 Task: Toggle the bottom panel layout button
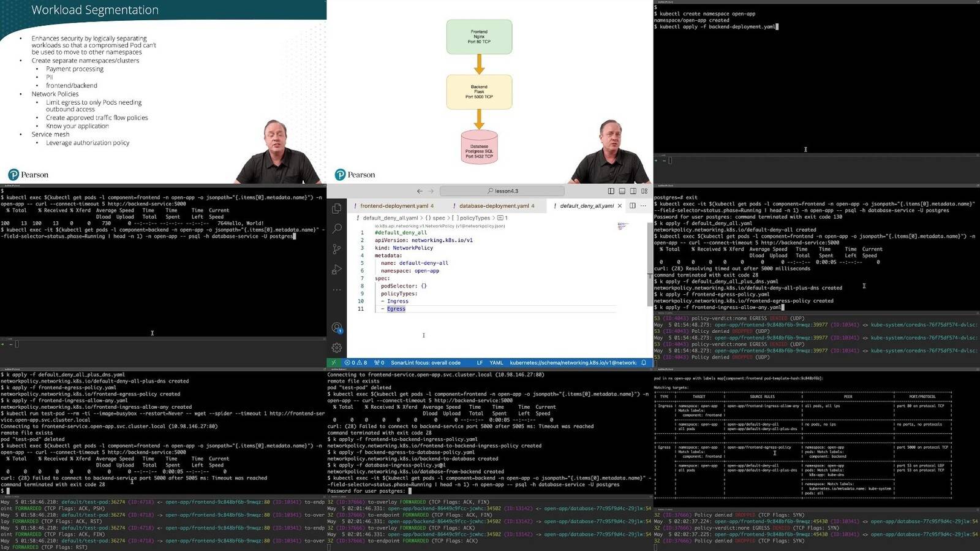tap(622, 191)
